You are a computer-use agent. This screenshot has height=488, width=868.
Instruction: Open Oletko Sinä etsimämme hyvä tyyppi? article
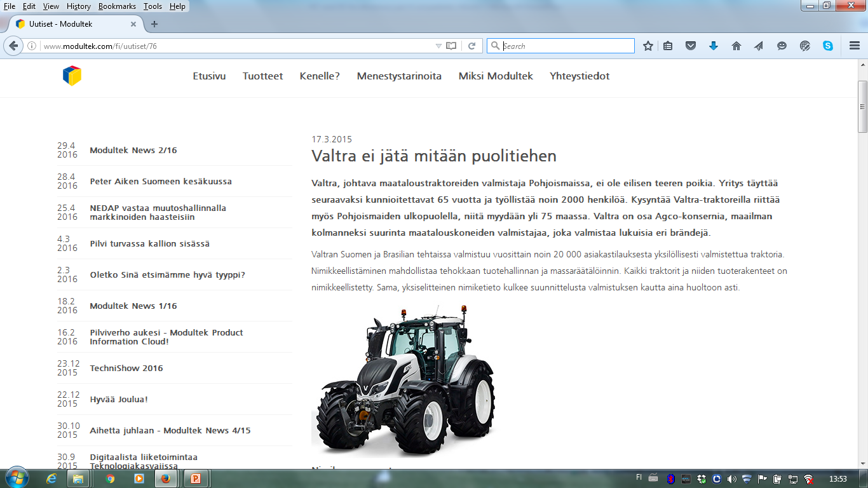pyautogui.click(x=167, y=275)
